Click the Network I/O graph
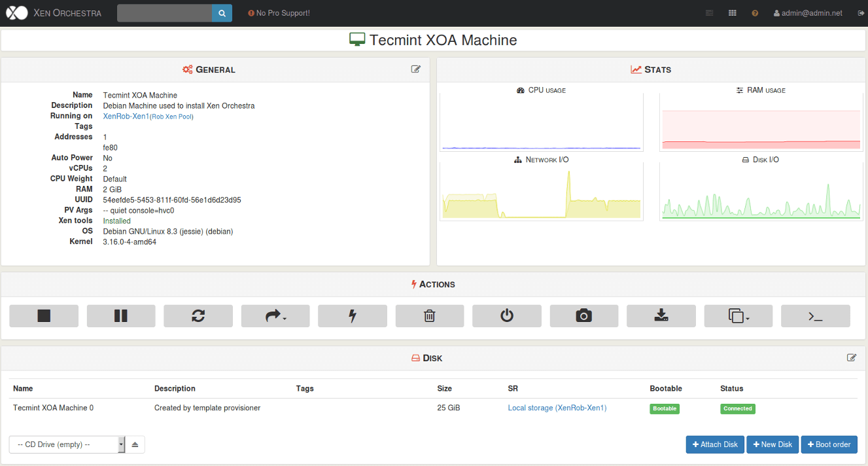Screen dimensions: 868x466 point(542,192)
